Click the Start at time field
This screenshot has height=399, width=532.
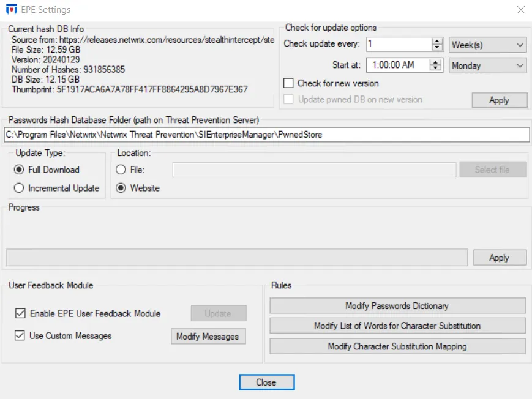click(x=398, y=65)
